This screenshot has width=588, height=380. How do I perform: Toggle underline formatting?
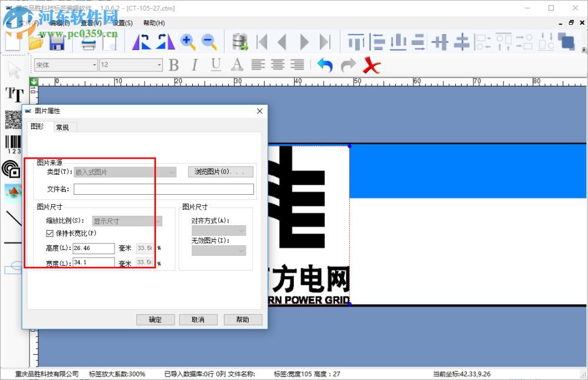215,65
